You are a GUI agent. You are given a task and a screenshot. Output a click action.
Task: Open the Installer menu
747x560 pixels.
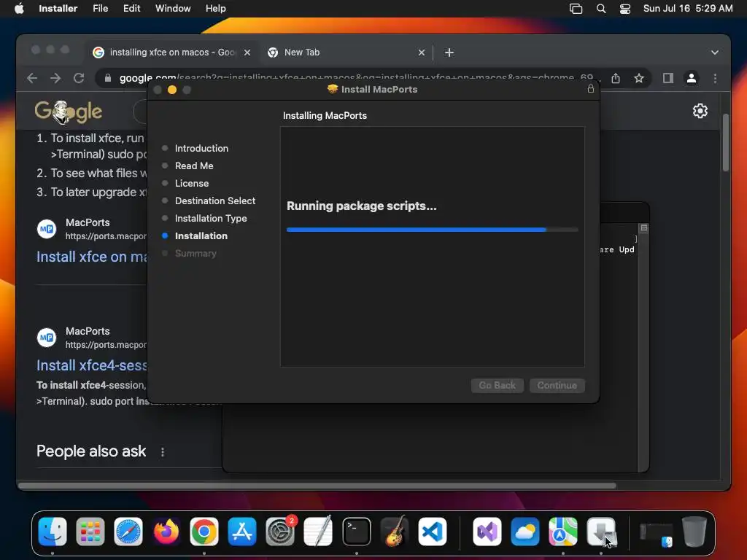(58, 9)
